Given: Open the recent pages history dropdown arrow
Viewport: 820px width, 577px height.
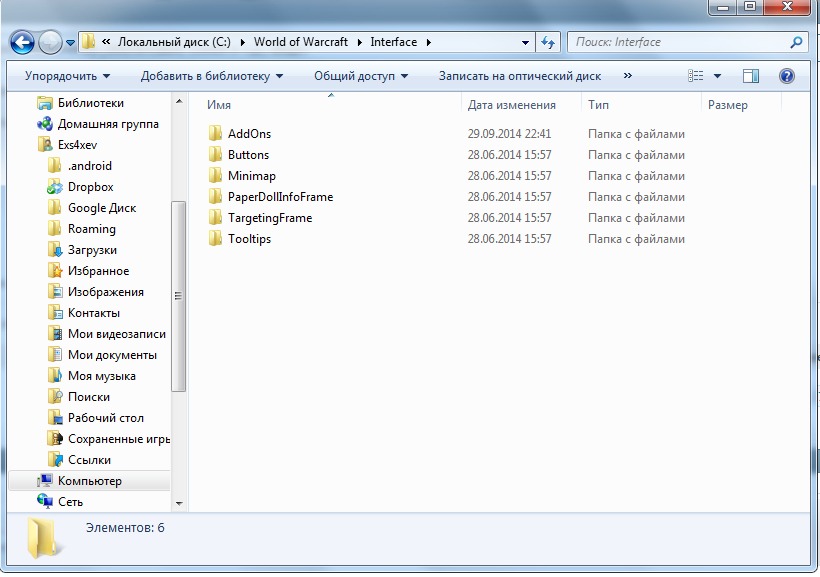Looking at the screenshot, I should [71, 43].
